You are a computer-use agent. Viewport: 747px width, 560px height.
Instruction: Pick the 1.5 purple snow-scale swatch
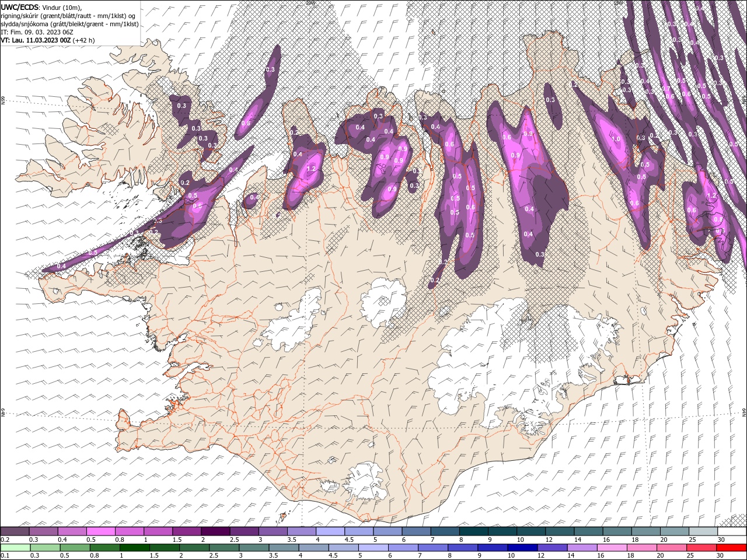click(x=187, y=531)
